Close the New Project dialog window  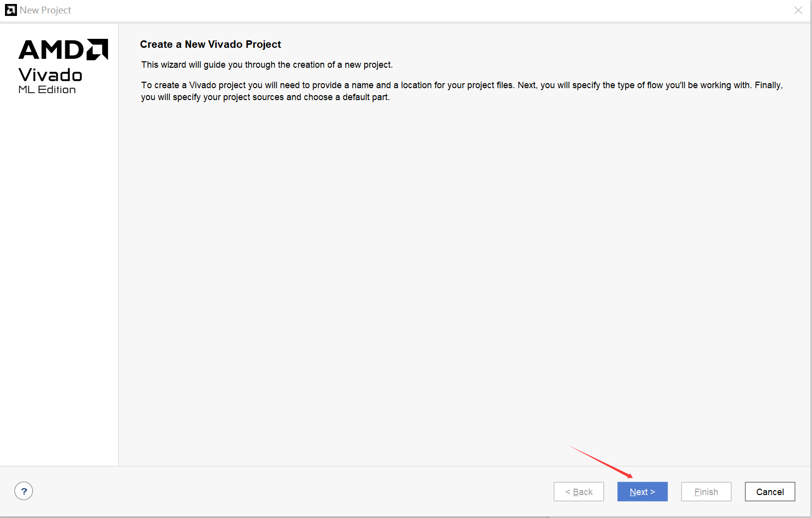[798, 10]
